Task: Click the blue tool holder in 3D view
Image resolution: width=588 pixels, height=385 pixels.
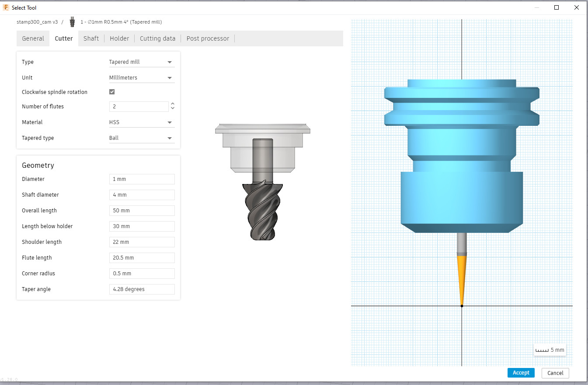Action: click(462, 156)
